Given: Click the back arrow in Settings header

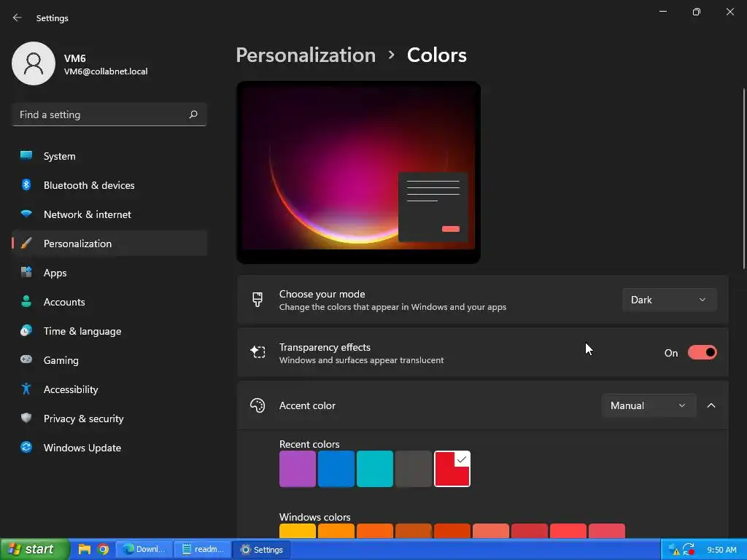Looking at the screenshot, I should pyautogui.click(x=18, y=17).
